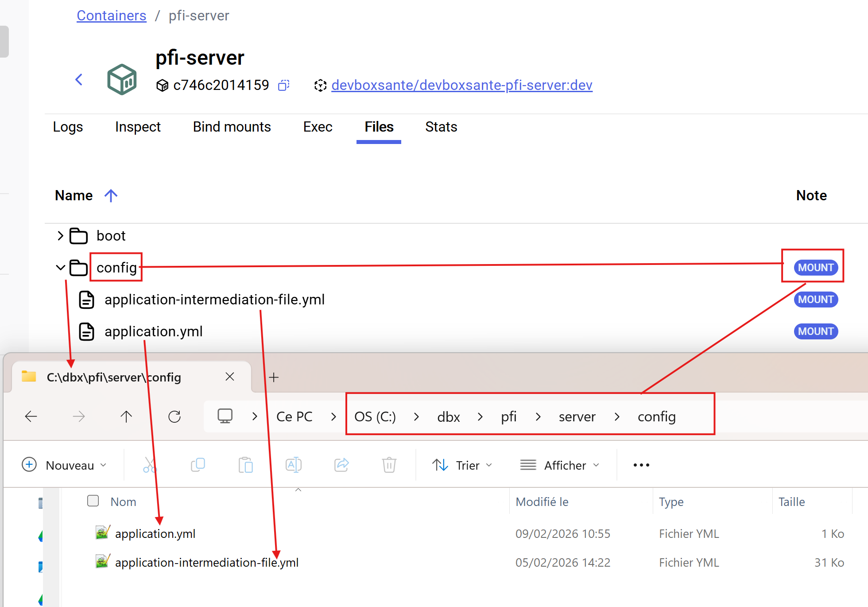
Task: Switch to the Bind mounts tab
Action: pos(232,127)
